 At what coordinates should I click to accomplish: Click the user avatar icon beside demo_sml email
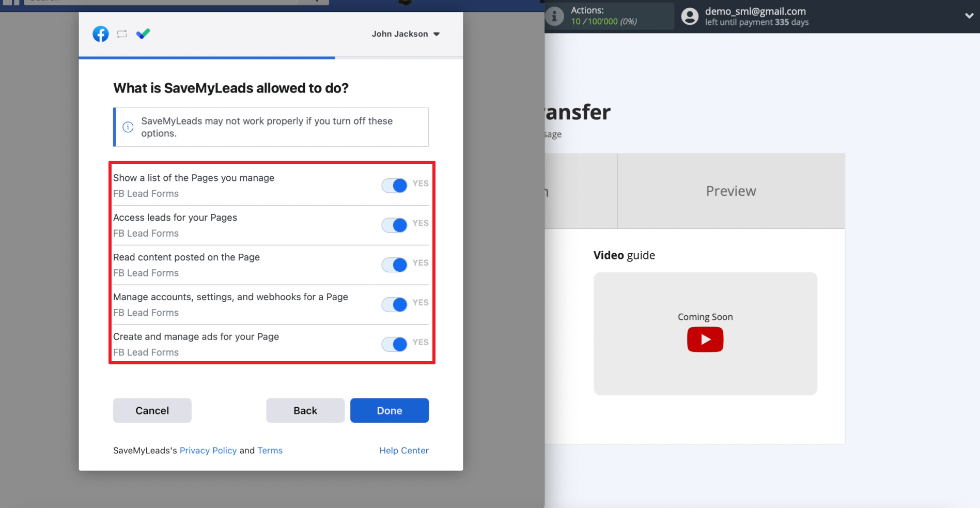click(x=690, y=17)
